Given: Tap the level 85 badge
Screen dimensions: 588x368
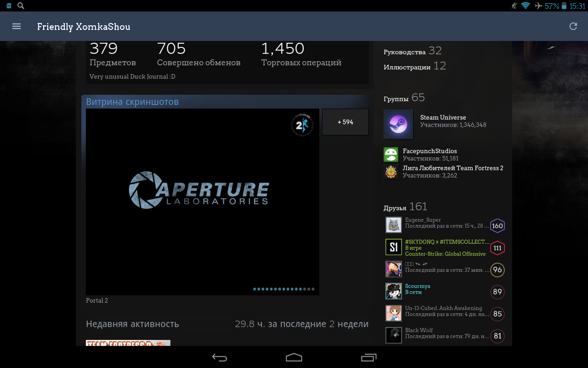Looking at the screenshot, I should (498, 314).
